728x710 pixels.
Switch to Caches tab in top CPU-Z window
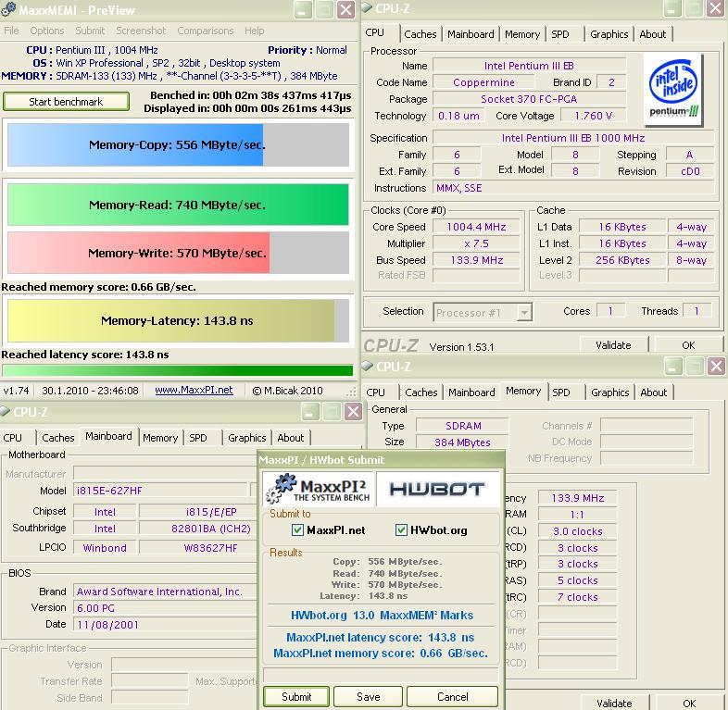coord(420,34)
